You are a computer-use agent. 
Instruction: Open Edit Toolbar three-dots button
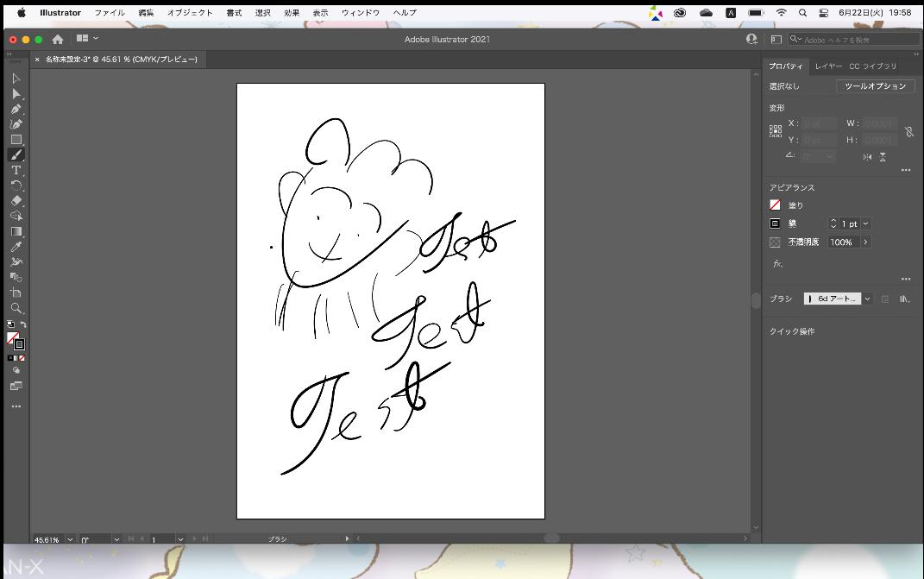click(x=16, y=406)
